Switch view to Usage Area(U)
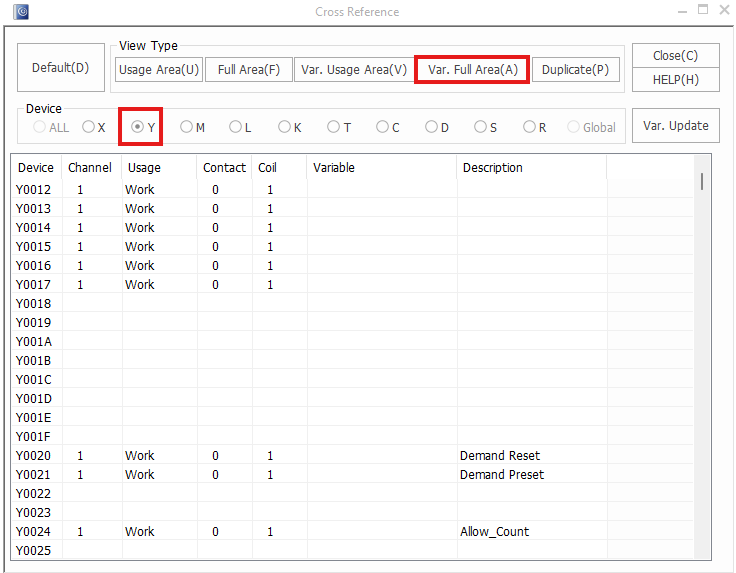 tap(159, 70)
